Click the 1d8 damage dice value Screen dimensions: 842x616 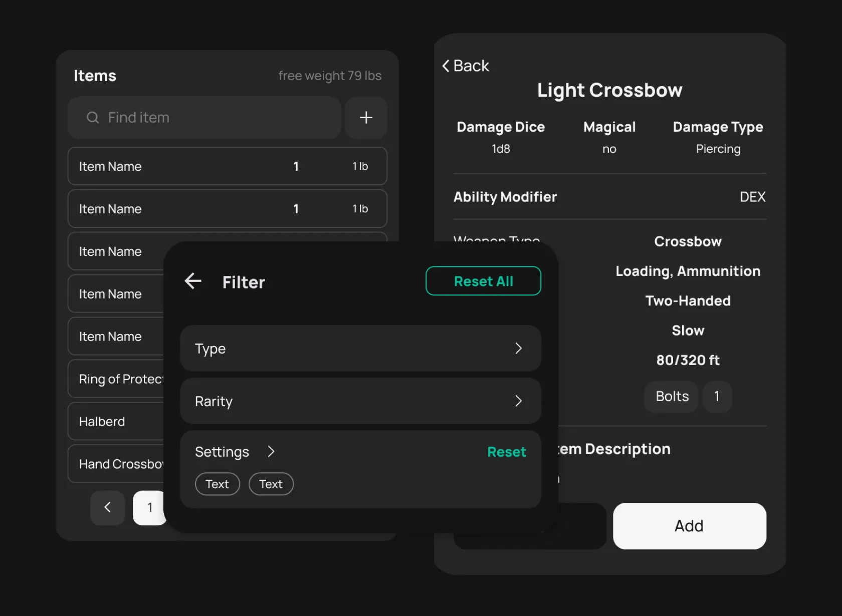(x=501, y=149)
